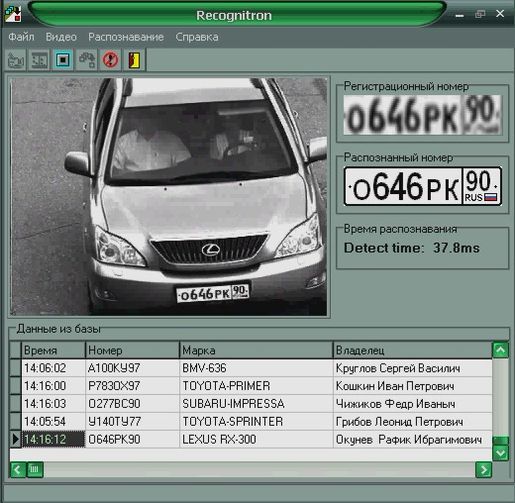Viewport: 515px width, 503px height.
Task: Select owner Грибов Леонид Петрович
Action: tap(413, 422)
